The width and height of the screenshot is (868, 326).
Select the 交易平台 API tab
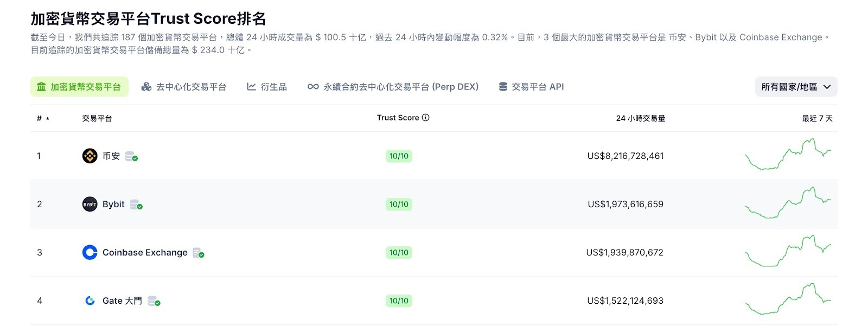coord(532,87)
